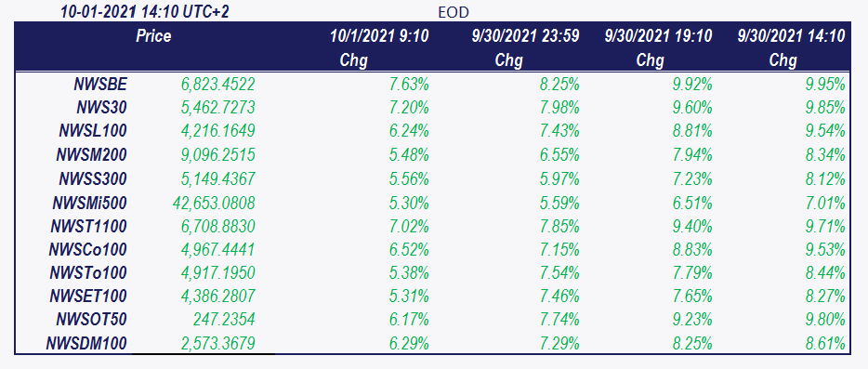Image resolution: width=868 pixels, height=369 pixels.
Task: Click the NWSM200 price 9,096.2515
Action: (218, 155)
